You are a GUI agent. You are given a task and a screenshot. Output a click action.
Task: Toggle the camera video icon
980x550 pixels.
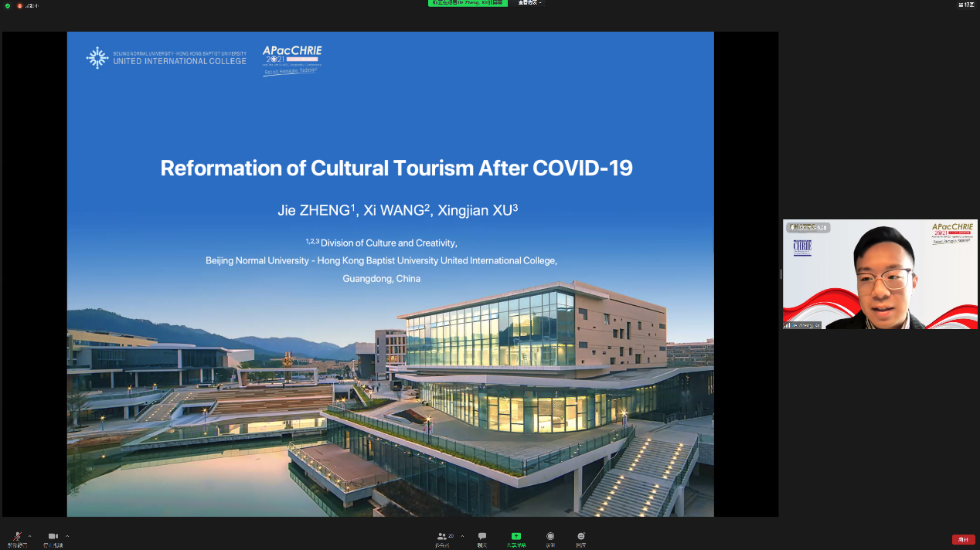[53, 536]
